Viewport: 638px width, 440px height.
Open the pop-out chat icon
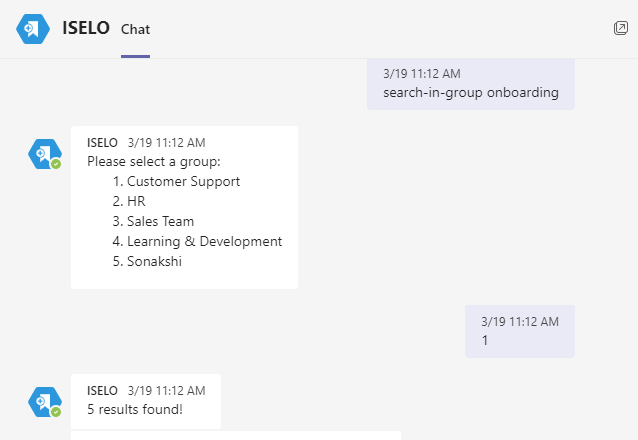point(621,28)
